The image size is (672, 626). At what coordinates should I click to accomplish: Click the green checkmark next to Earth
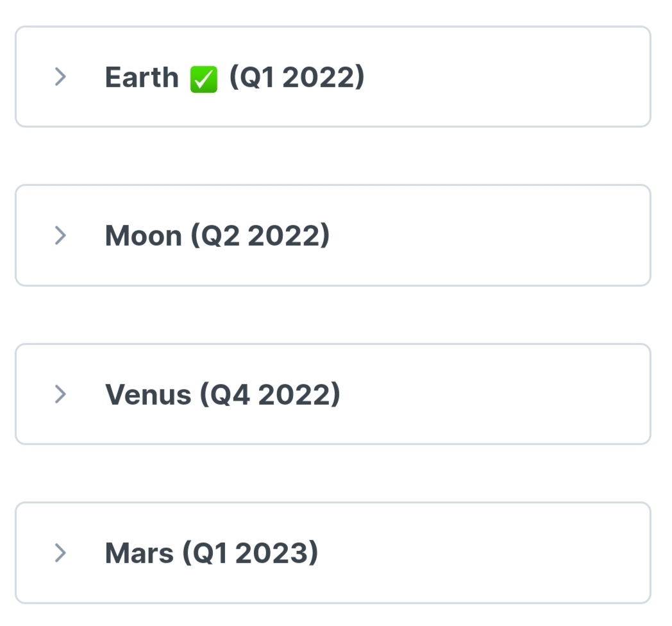click(x=204, y=80)
